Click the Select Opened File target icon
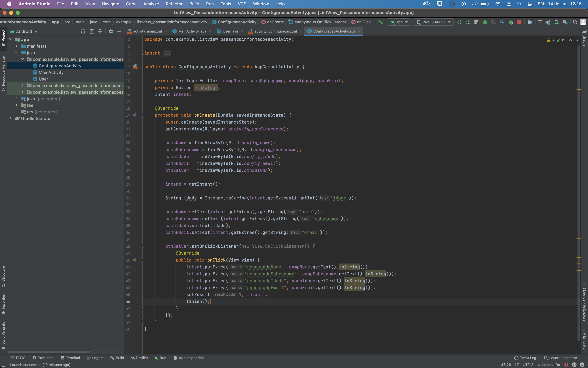 click(x=83, y=31)
